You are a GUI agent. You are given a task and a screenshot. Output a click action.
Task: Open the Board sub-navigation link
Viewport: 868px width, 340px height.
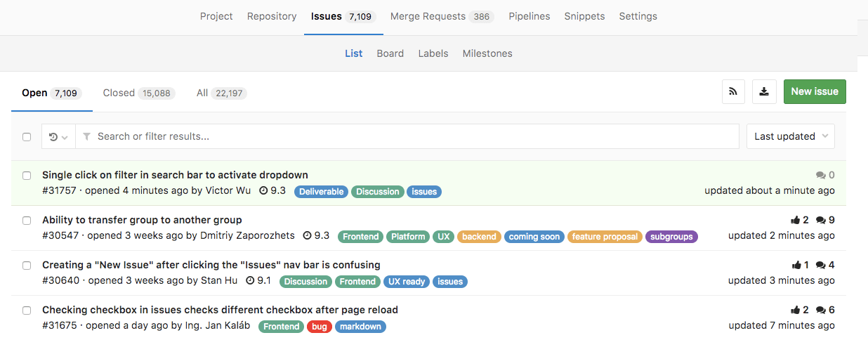390,53
